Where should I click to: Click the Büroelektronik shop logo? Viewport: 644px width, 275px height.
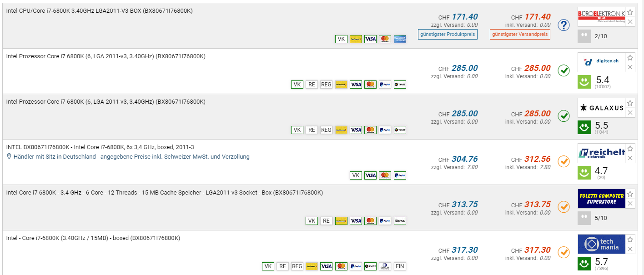pos(601,17)
